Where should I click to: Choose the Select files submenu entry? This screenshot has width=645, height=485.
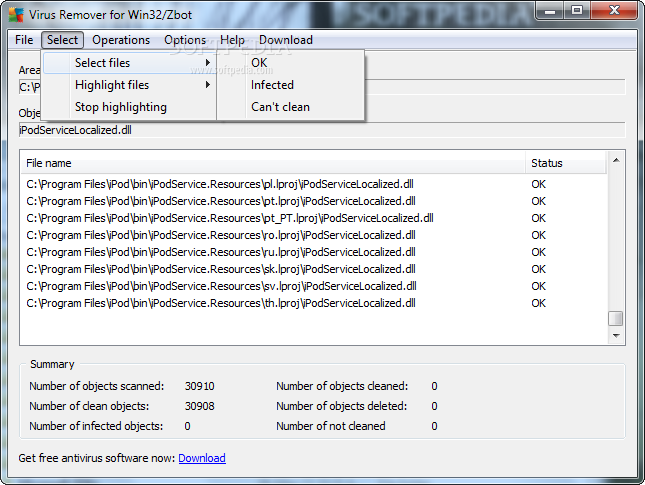pyautogui.click(x=130, y=63)
